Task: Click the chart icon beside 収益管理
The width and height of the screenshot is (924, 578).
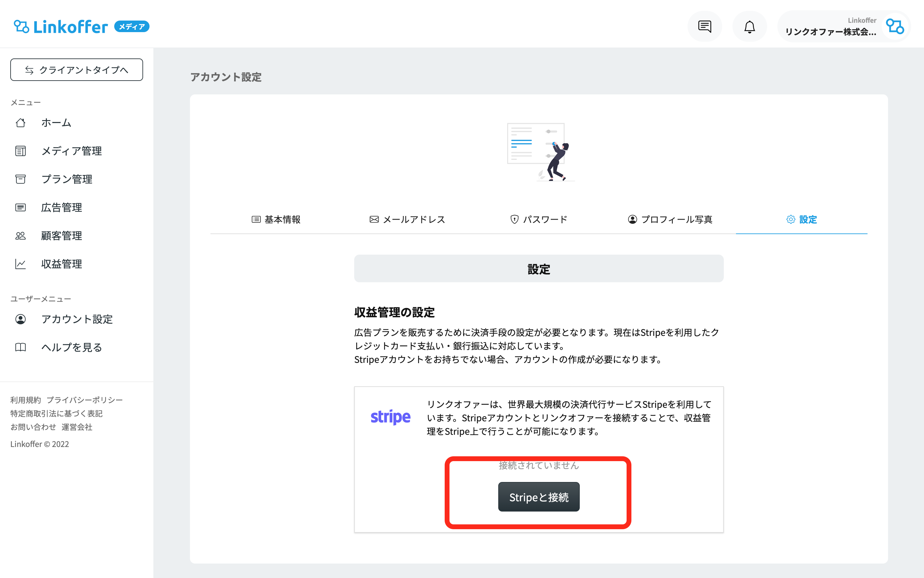Action: coord(21,264)
